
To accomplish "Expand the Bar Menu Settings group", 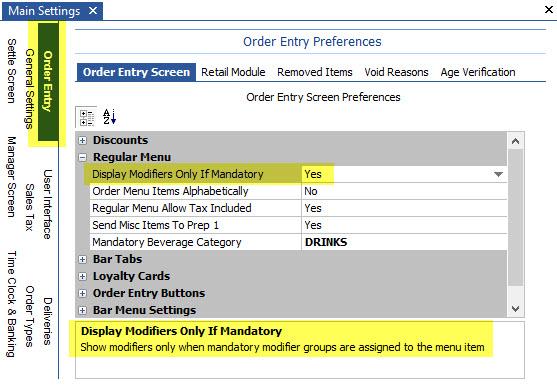I will point(82,310).
